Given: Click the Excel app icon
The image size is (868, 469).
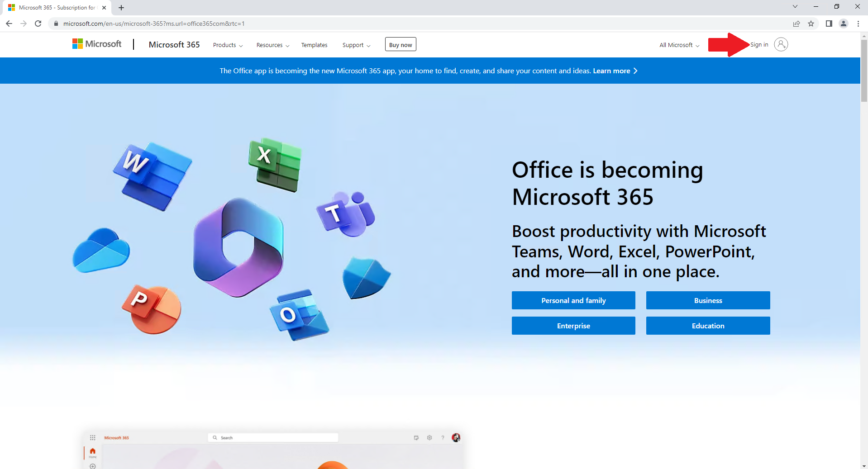Looking at the screenshot, I should 275,165.
